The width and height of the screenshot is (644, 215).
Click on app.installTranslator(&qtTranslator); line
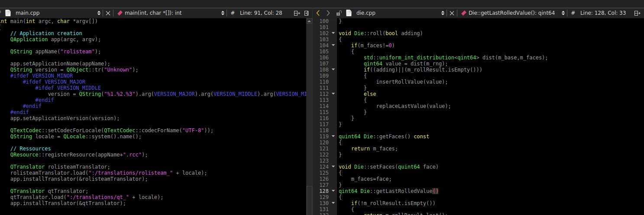click(x=68, y=203)
